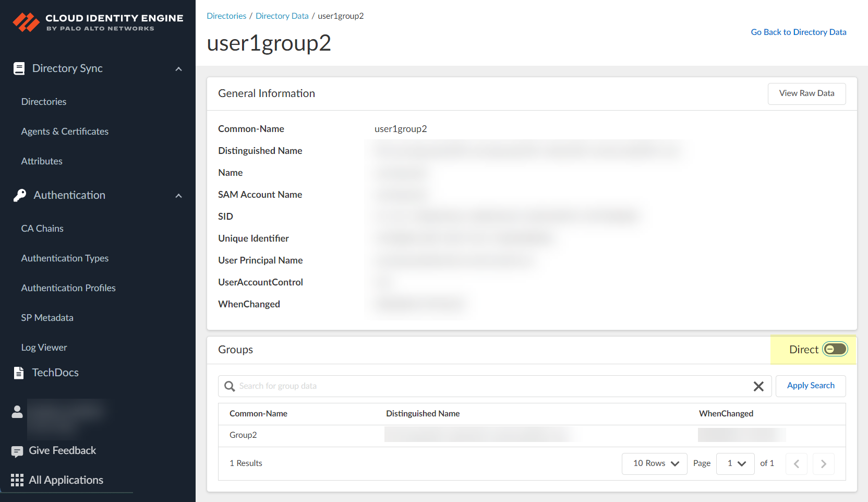Clear the group search with X icon
Screen dimensions: 868x502
(x=758, y=386)
